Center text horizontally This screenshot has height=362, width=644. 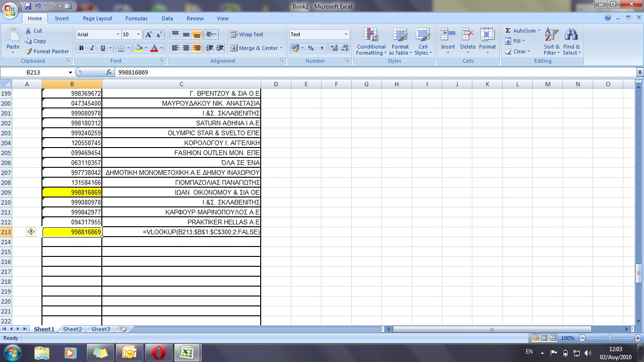click(186, 48)
